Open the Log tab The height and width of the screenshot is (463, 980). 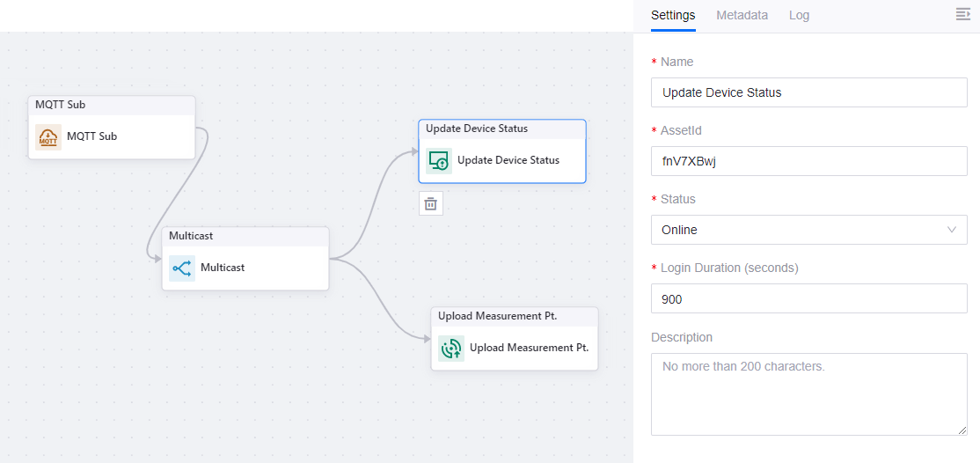tap(799, 15)
